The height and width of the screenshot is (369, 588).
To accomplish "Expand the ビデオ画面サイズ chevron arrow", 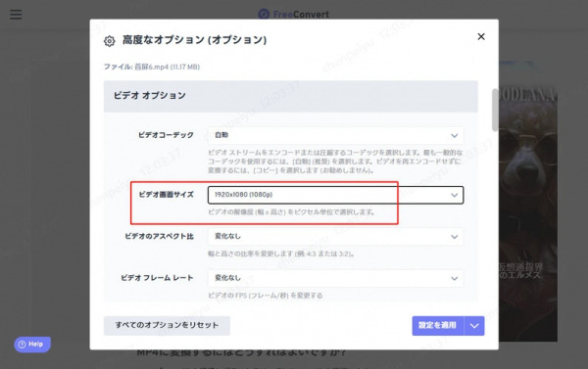I will 454,195.
